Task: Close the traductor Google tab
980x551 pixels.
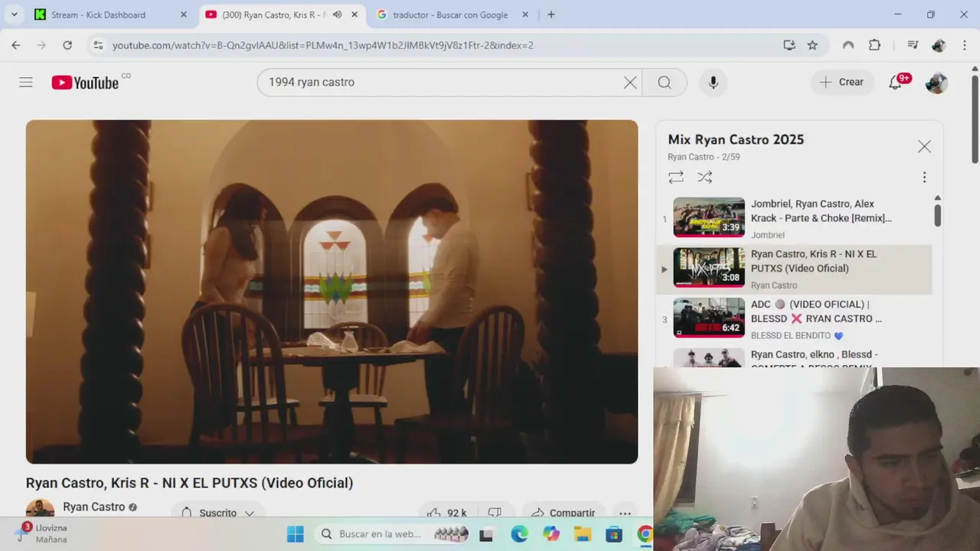Action: coord(525,15)
